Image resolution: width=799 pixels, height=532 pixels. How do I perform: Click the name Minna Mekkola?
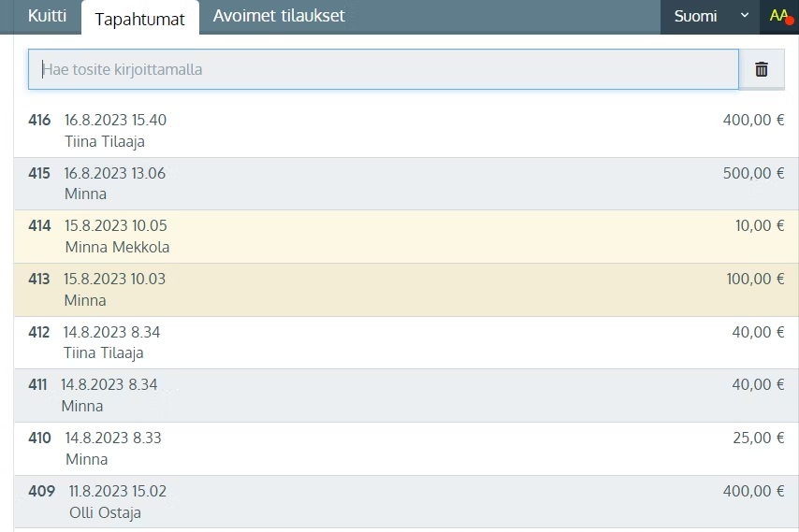(117, 247)
